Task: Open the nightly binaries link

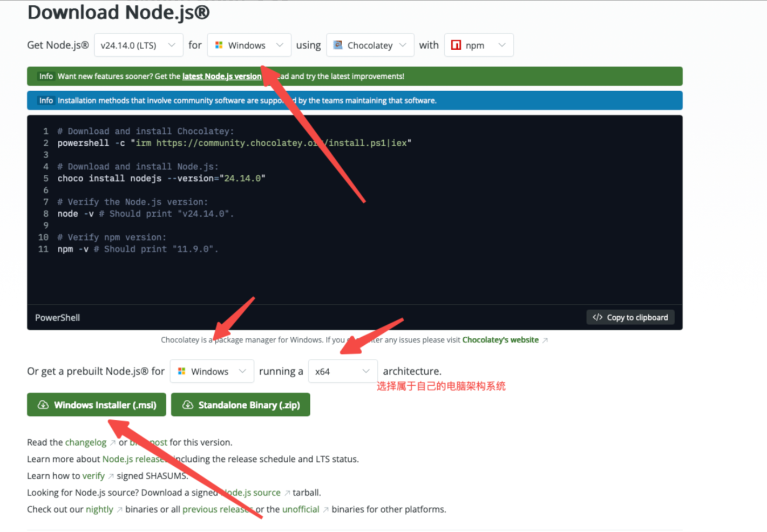Action: (99, 509)
